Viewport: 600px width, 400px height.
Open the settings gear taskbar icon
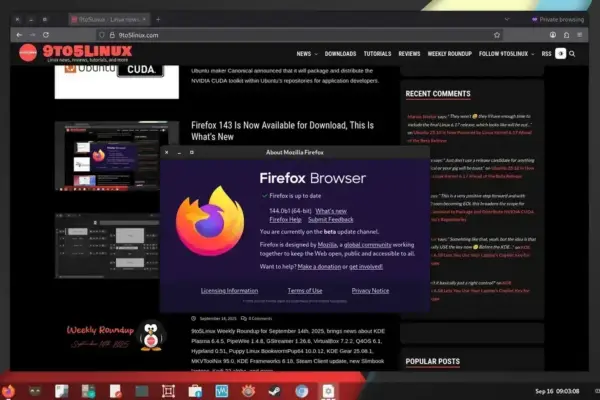(x=328, y=391)
